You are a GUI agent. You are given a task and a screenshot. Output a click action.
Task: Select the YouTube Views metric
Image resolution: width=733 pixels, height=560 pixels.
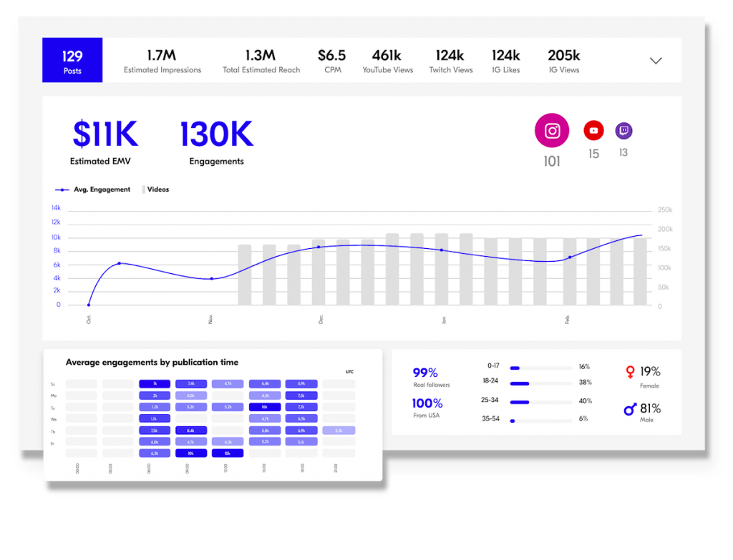click(387, 61)
